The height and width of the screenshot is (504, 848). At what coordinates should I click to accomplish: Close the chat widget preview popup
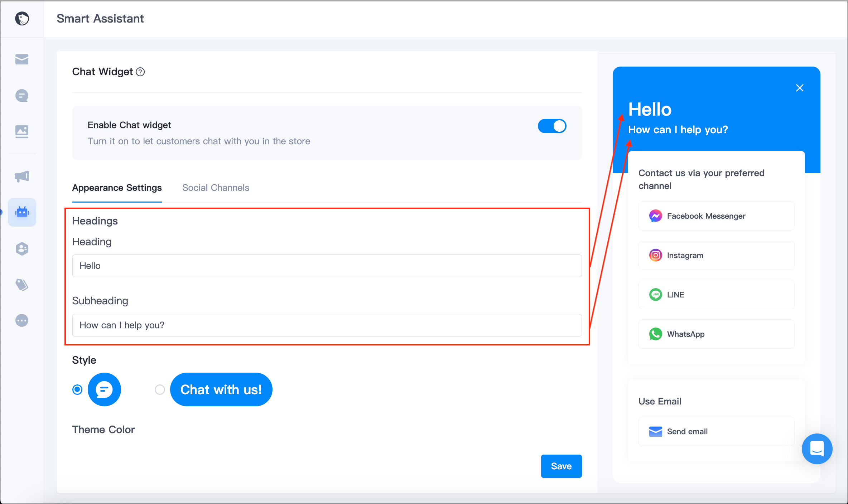[x=800, y=88]
